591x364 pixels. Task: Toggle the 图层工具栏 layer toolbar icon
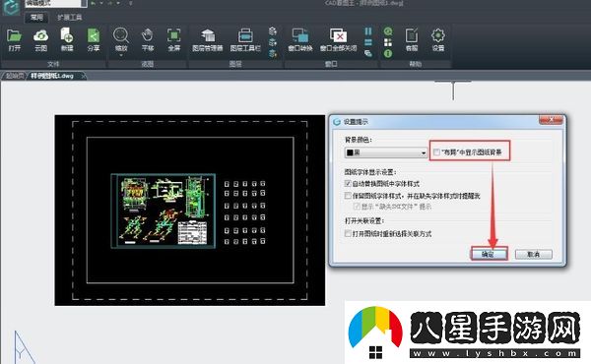pyautogui.click(x=245, y=35)
